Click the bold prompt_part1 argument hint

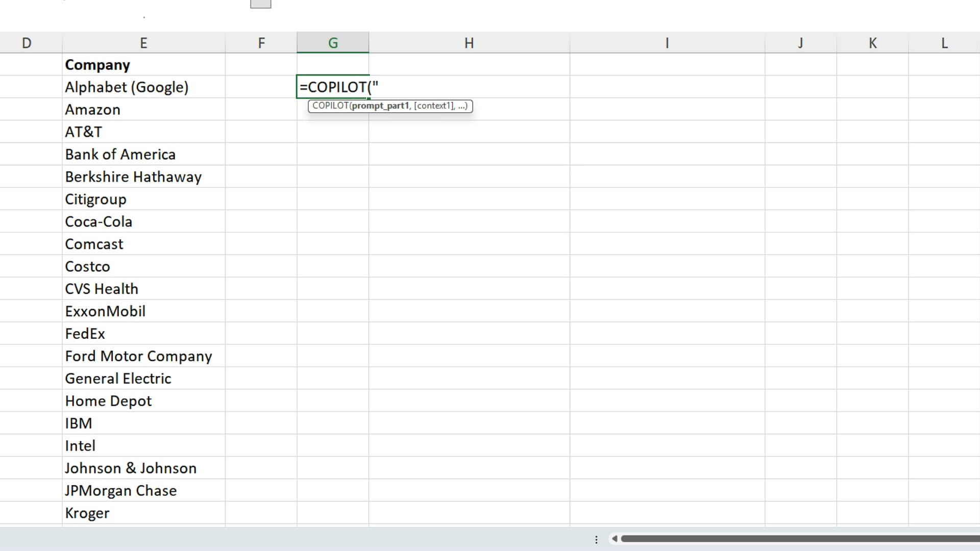point(380,106)
